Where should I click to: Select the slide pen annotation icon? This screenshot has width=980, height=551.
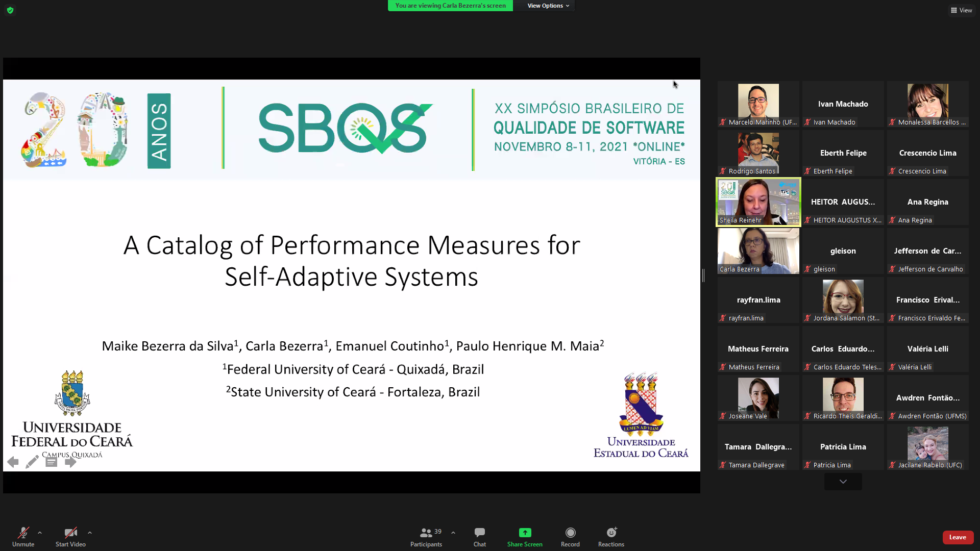click(32, 462)
